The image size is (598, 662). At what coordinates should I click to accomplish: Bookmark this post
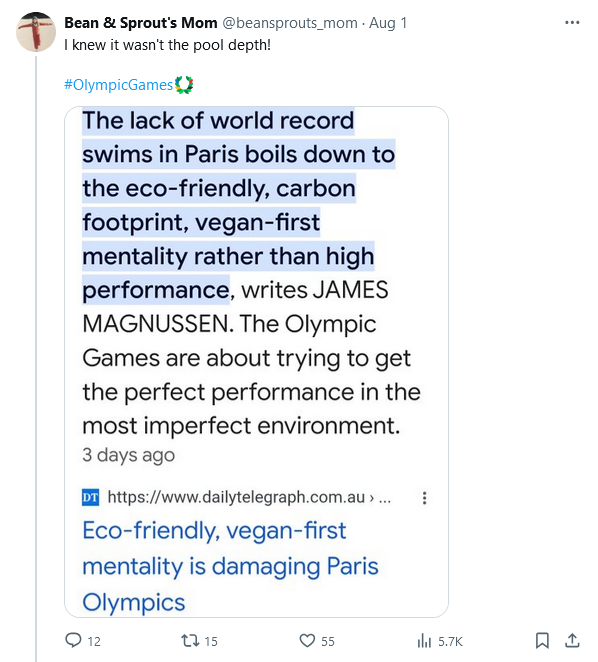(x=542, y=640)
